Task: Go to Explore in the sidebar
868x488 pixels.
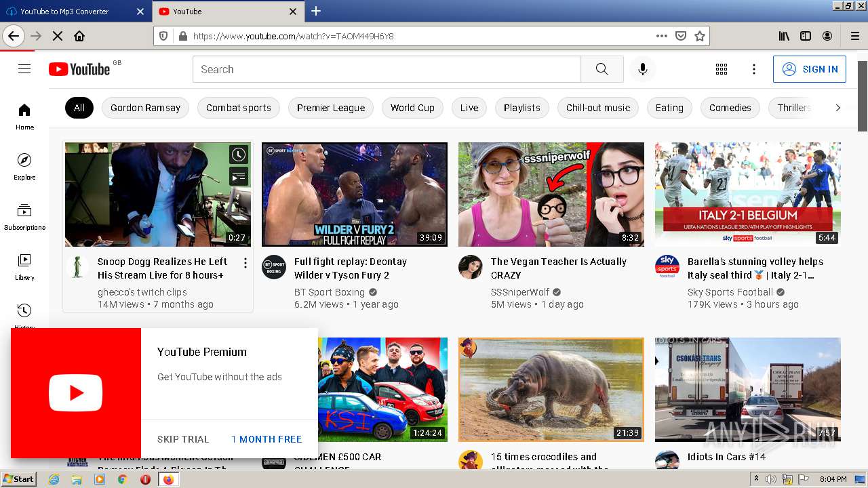Action: 24,166
